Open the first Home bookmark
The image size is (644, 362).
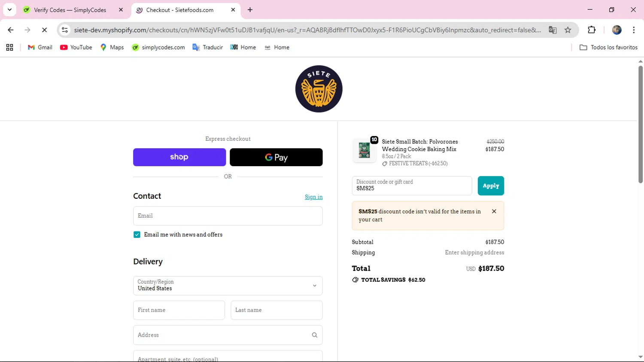(243, 47)
